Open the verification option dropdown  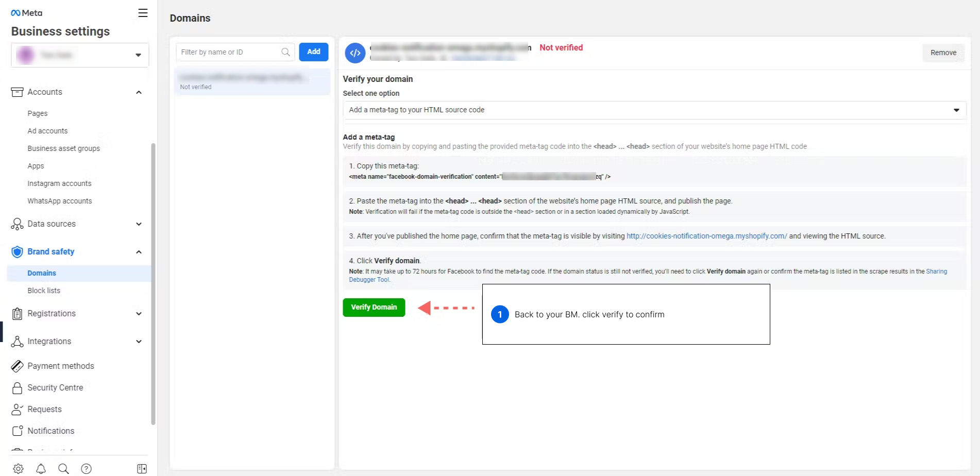coord(654,110)
